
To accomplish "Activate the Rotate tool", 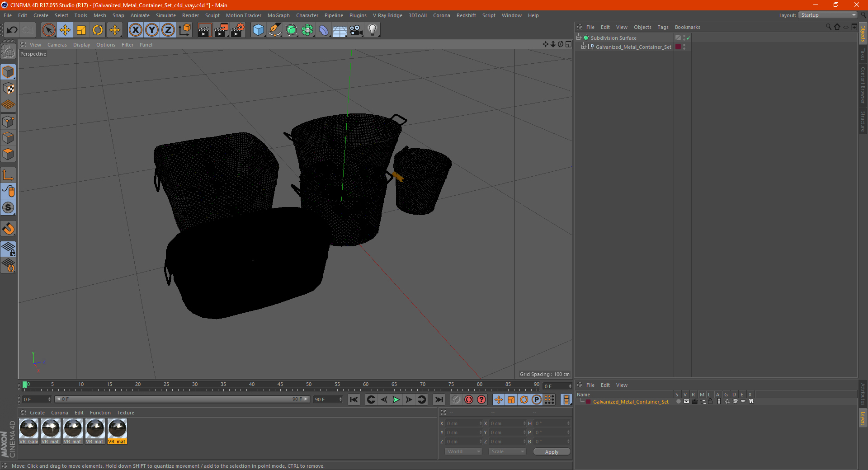I will point(98,30).
